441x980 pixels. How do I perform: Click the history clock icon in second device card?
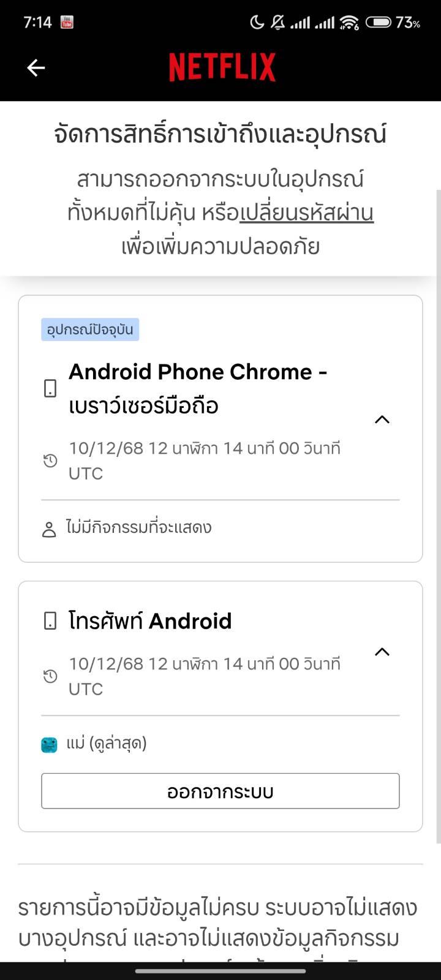pyautogui.click(x=50, y=676)
